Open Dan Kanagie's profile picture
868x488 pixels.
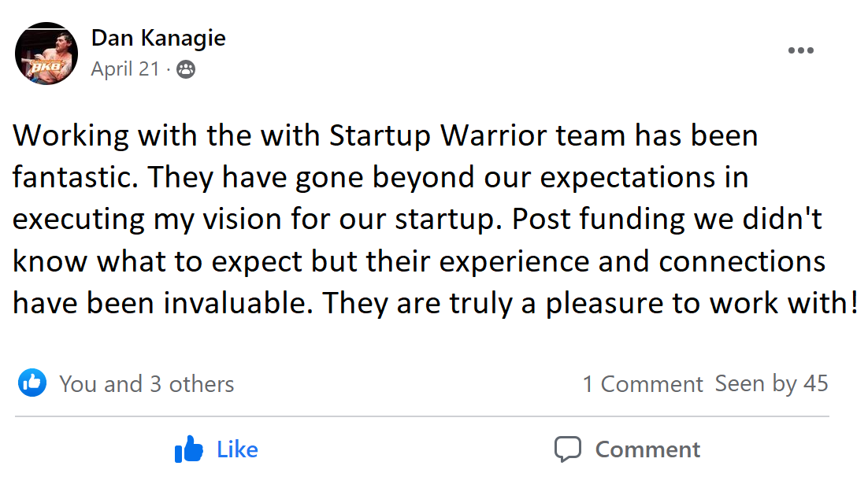[46, 54]
